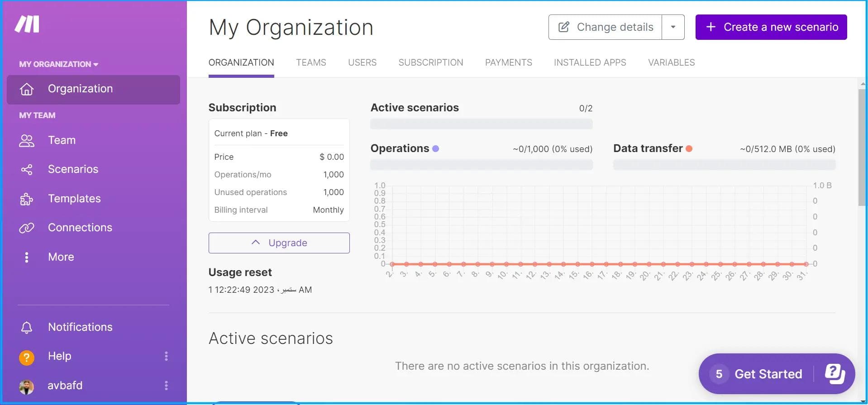
Task: Open the chat support bubble icon
Action: coord(834,374)
